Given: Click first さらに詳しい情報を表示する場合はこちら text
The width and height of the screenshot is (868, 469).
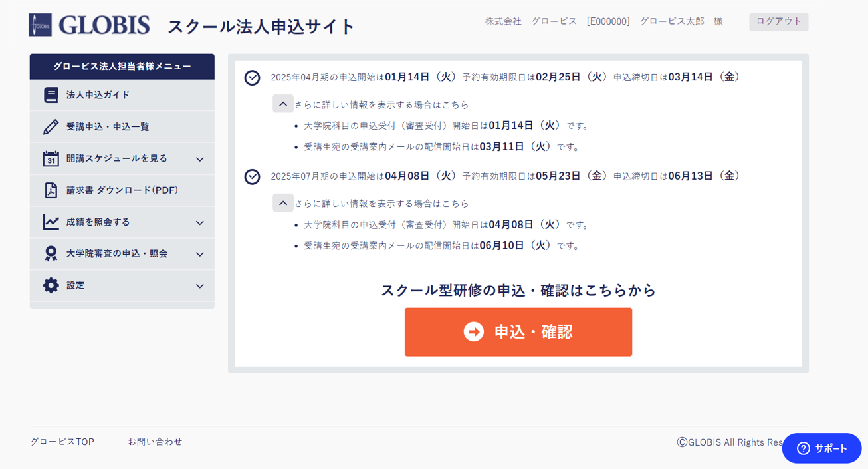Looking at the screenshot, I should pyautogui.click(x=381, y=104).
